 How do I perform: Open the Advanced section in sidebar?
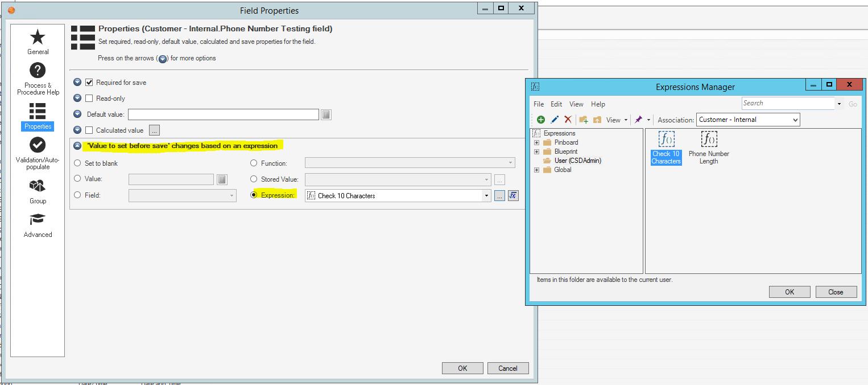[x=38, y=226]
